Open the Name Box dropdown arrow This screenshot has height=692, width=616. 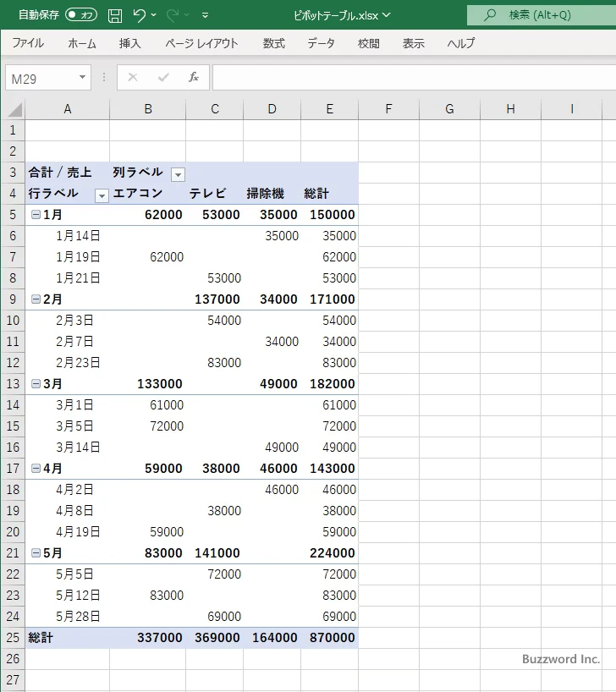click(x=82, y=77)
